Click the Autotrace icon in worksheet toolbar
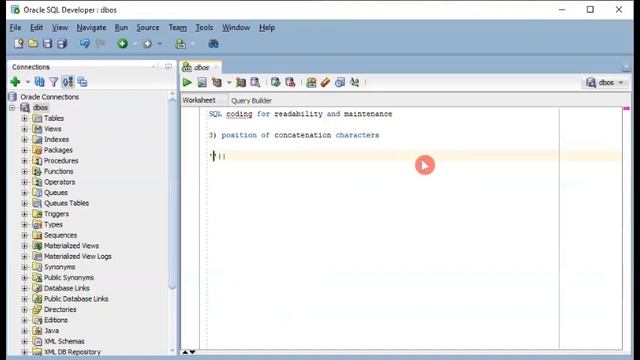The image size is (640, 360). [241, 82]
